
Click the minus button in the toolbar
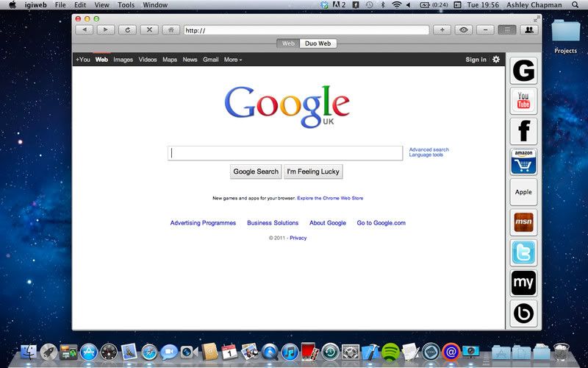[485, 30]
